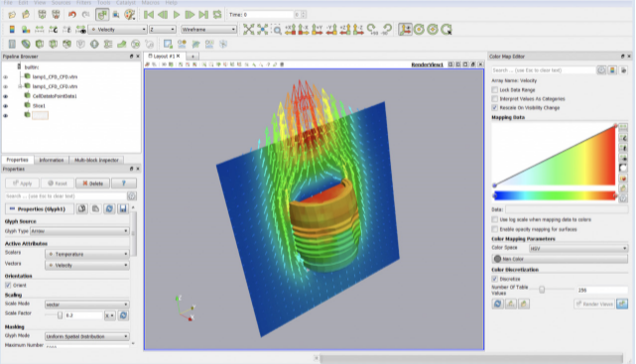Switch to the Information tab

pyautogui.click(x=52, y=160)
